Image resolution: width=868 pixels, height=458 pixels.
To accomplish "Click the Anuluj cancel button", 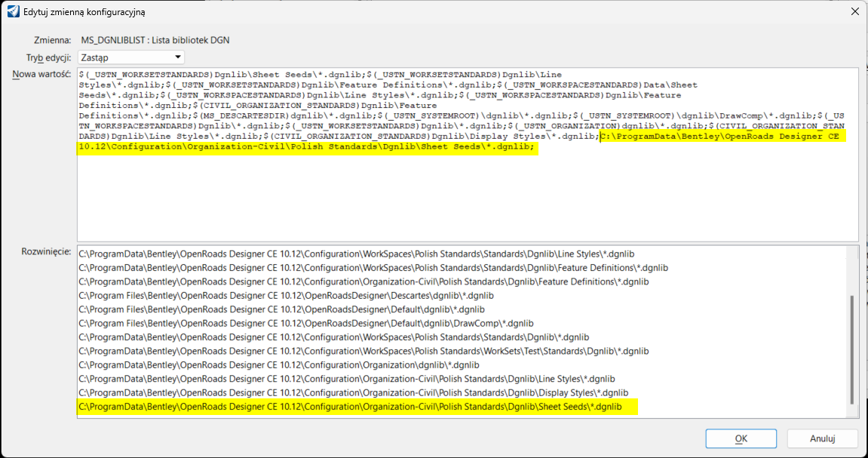I will click(822, 438).
